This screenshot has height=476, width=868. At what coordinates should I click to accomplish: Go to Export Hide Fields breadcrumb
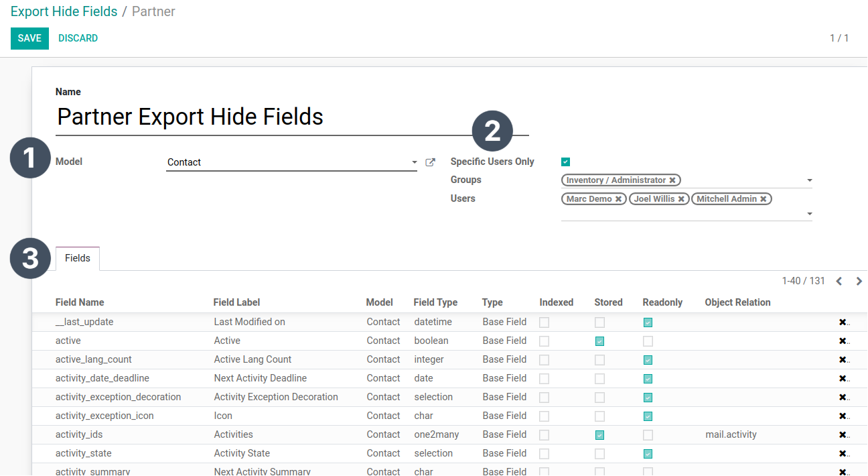click(64, 11)
